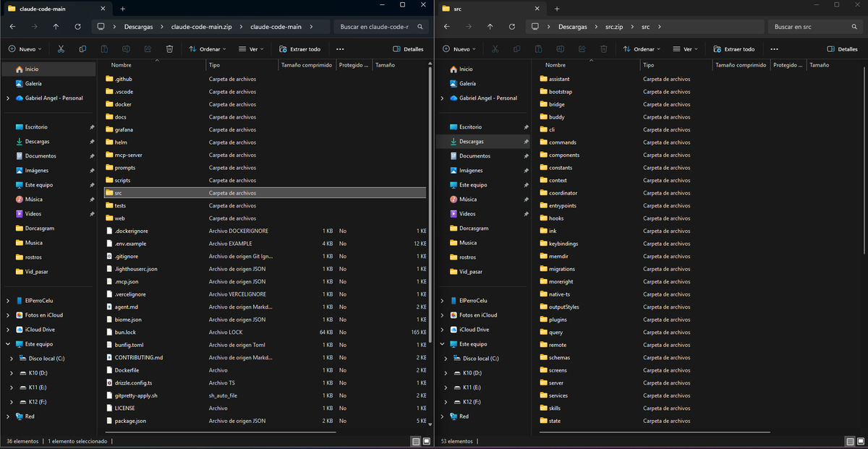Screen dimensions: 868x449
Task: Click Delete trash icon in left window
Action: pos(169,49)
